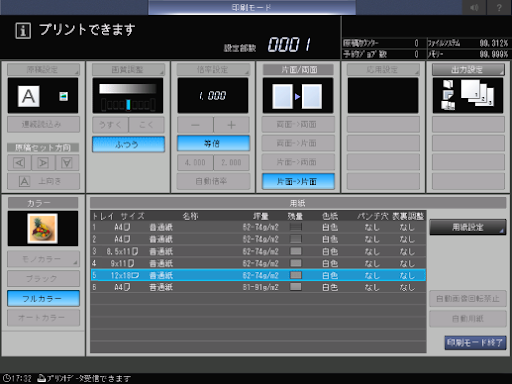The image size is (512, 384).
Task: Click the output finishing preview icon
Action: (468, 96)
